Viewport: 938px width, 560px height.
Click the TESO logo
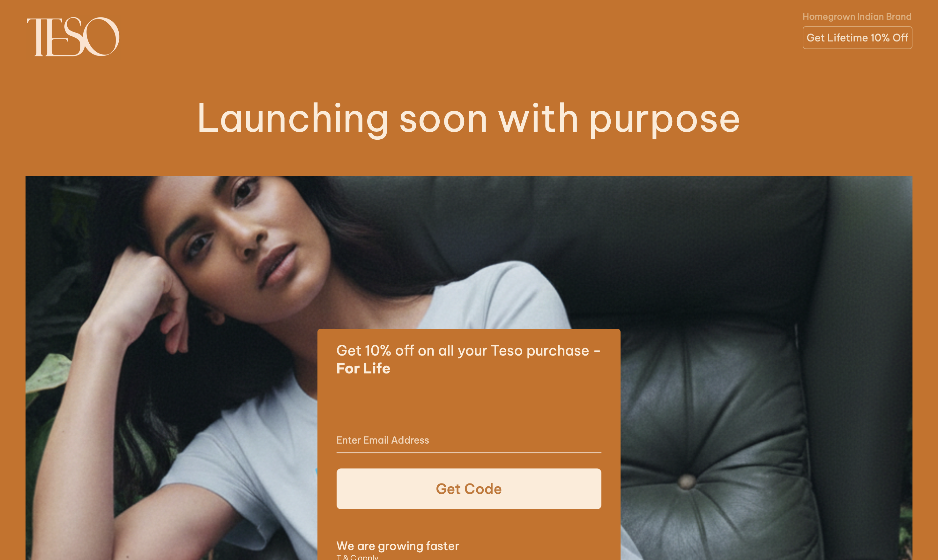(73, 37)
